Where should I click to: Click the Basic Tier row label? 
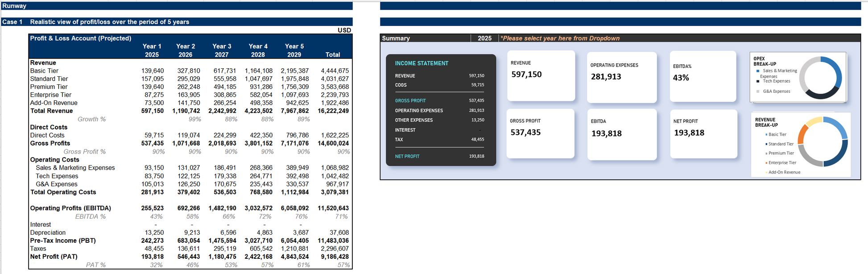click(x=44, y=71)
